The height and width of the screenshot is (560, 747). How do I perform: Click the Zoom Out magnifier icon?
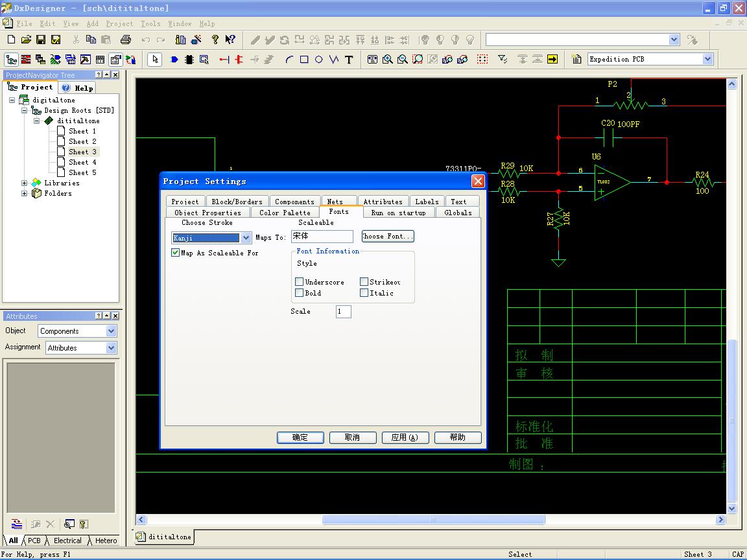point(402,60)
